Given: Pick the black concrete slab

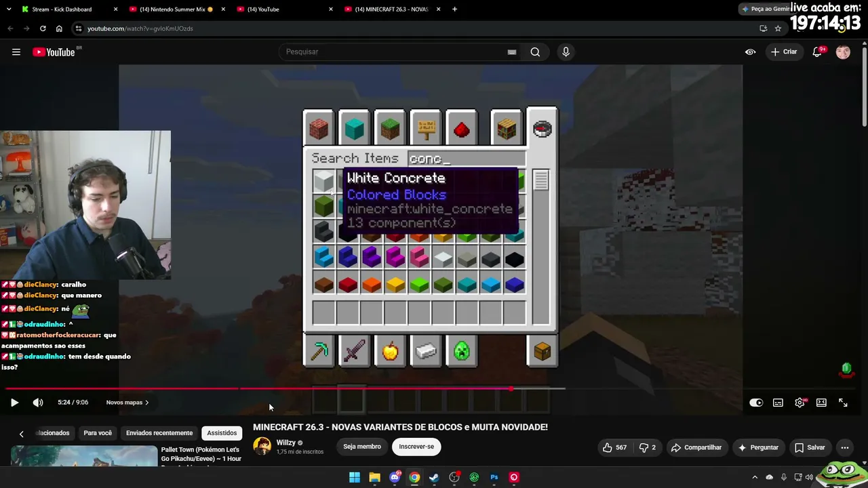Looking at the screenshot, I should 514,258.
